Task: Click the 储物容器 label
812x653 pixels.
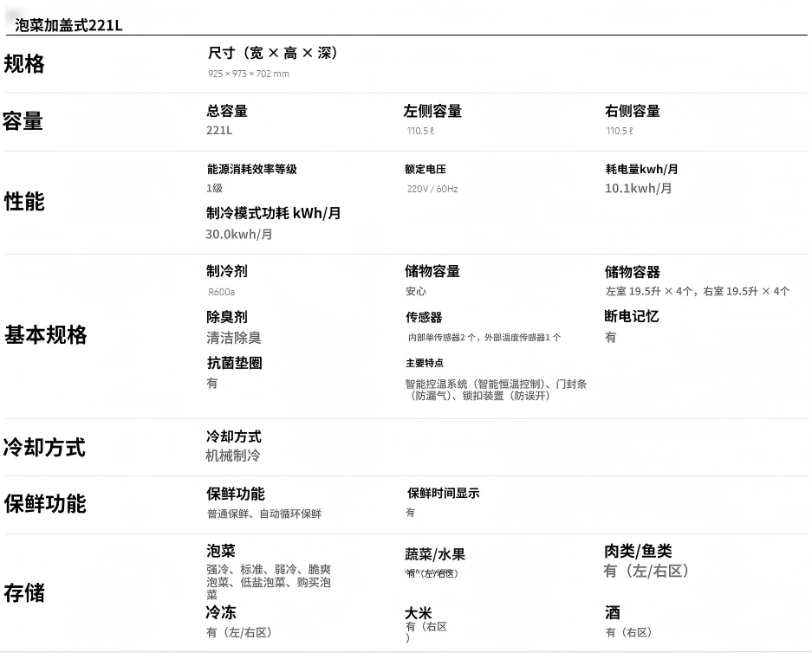Action: point(633,272)
